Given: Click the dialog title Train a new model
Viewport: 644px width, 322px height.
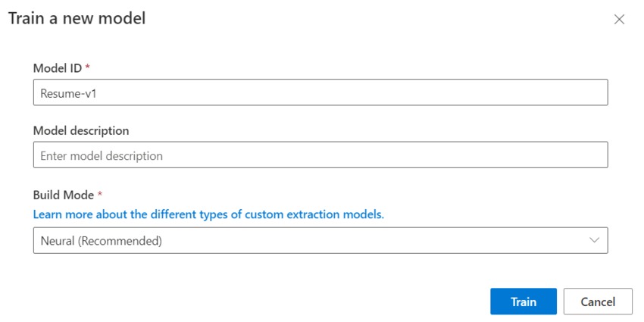Looking at the screenshot, I should click(77, 19).
